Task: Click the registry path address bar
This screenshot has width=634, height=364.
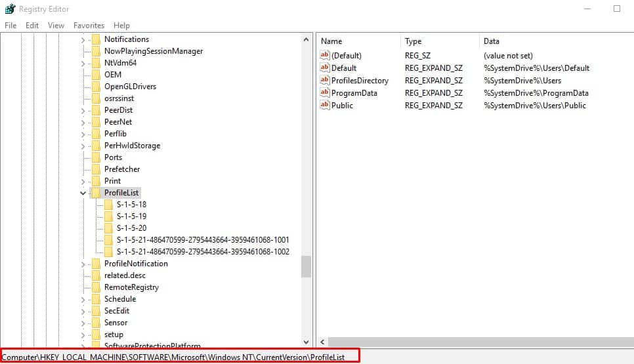Action: click(x=180, y=357)
